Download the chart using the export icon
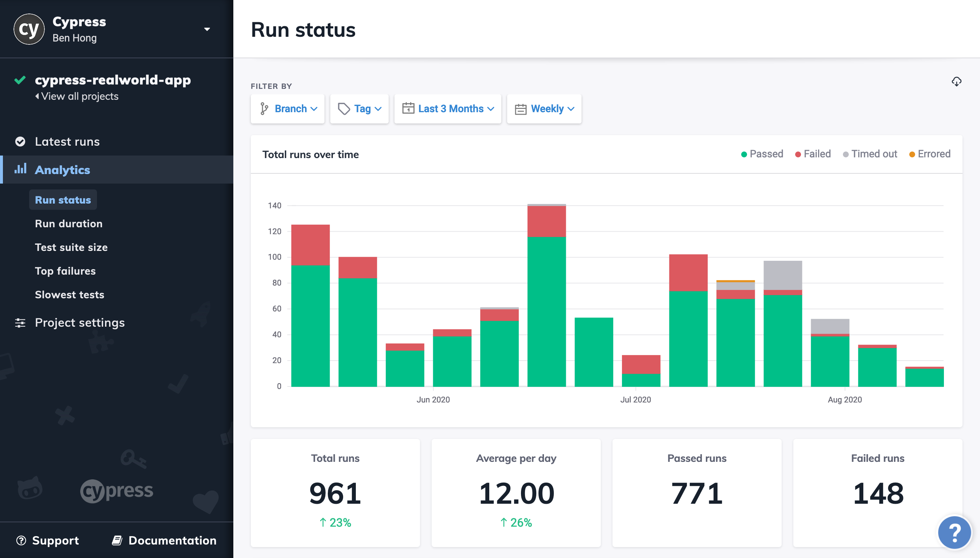The height and width of the screenshot is (558, 980). 956,82
